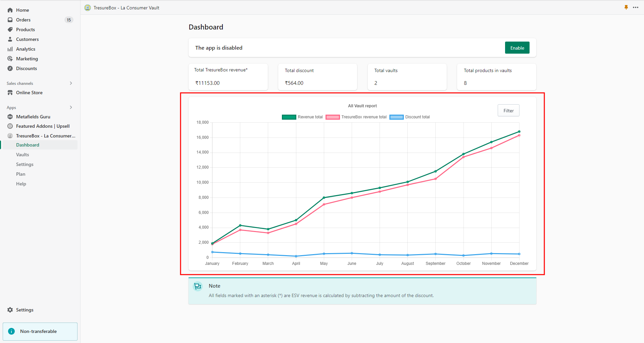Viewport: 644px width, 343px height.
Task: Expand the Apps section chevron
Action: point(71,107)
